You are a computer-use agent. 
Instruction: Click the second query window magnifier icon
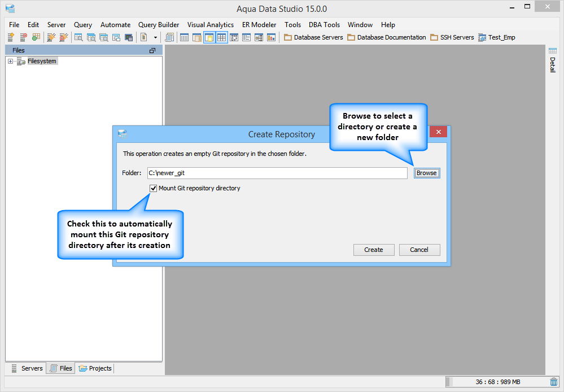[91, 37]
